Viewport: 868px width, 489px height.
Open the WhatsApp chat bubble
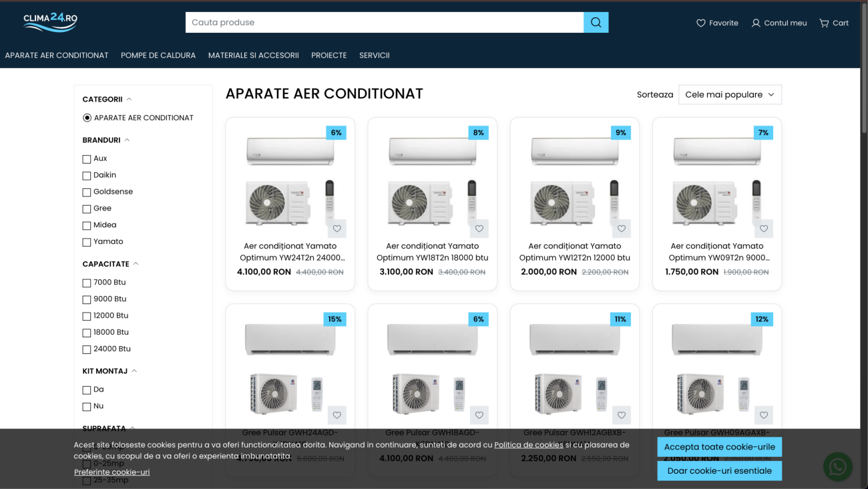point(837,466)
